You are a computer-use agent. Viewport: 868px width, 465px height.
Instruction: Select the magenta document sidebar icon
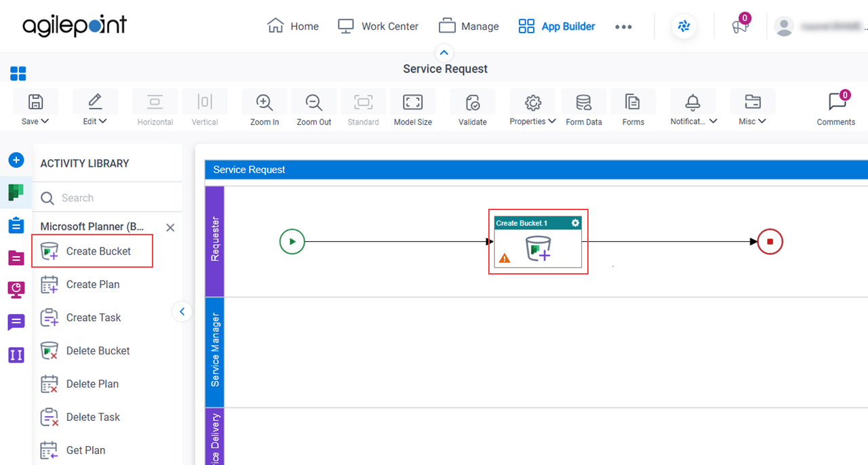click(16, 258)
